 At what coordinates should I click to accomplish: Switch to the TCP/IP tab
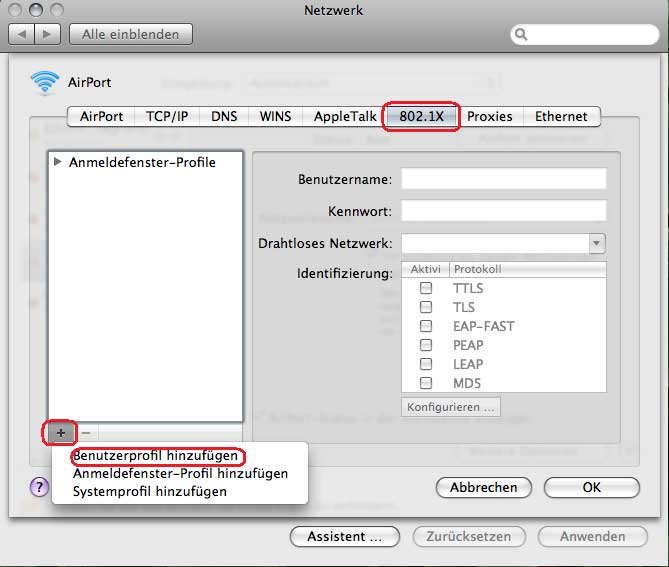point(167,116)
